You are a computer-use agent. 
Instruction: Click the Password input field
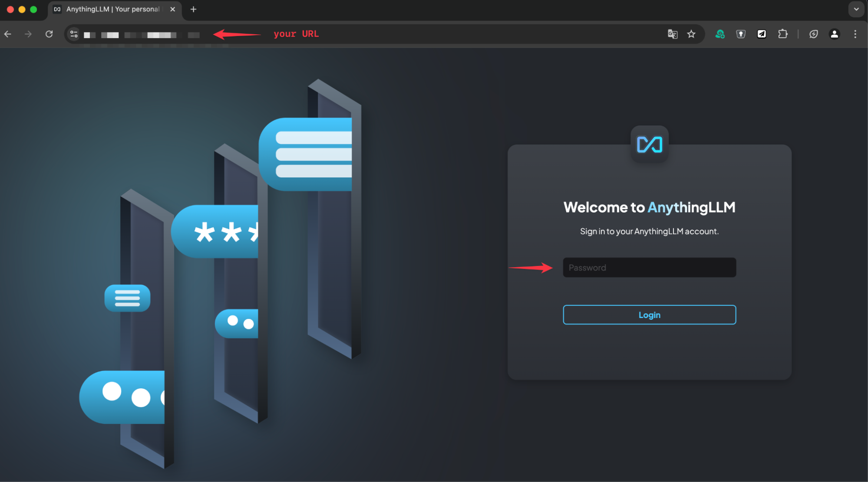(649, 268)
